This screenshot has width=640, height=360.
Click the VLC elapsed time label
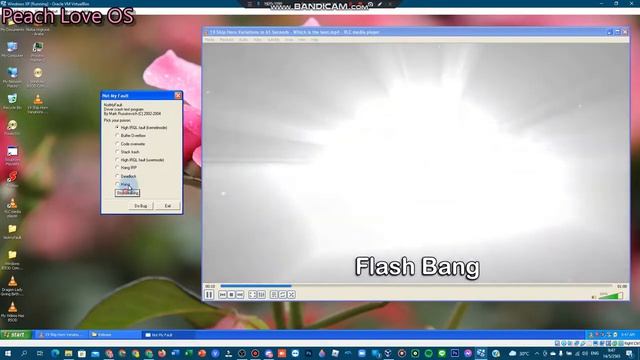(x=210, y=286)
